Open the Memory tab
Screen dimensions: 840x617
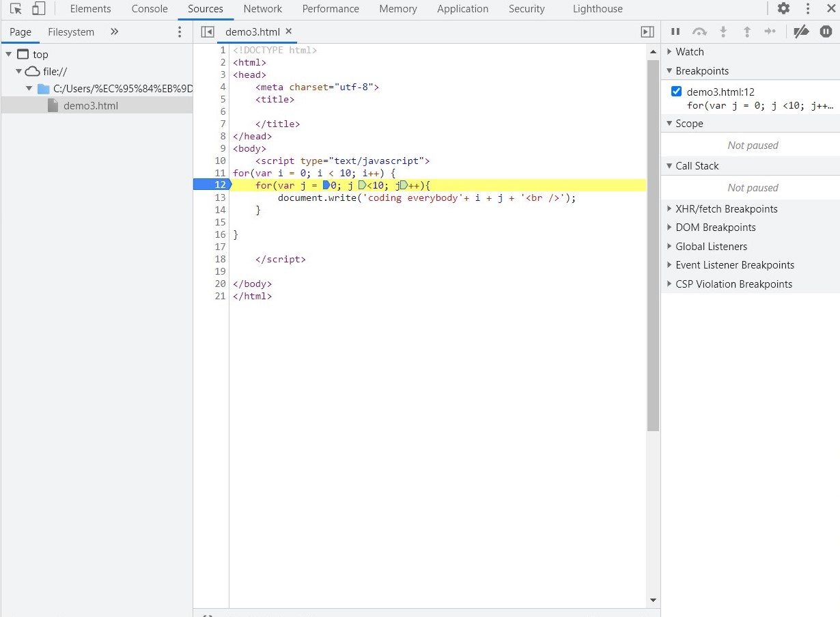(x=398, y=9)
